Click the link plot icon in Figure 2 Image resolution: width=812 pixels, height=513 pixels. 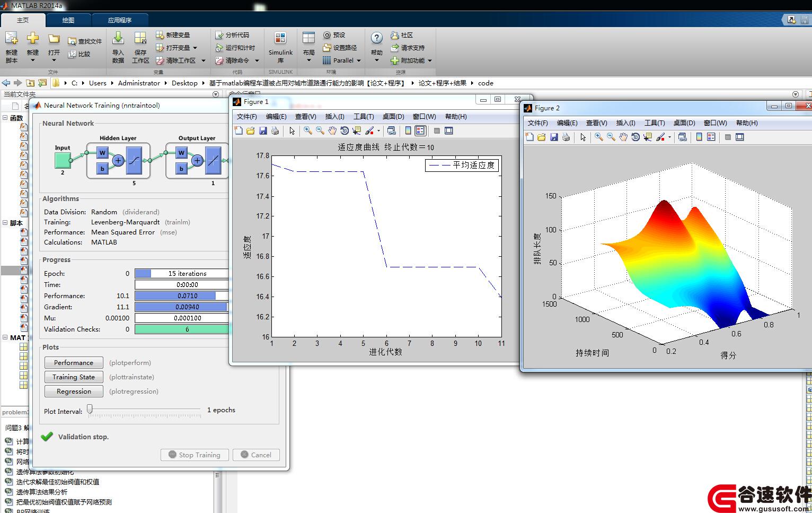point(683,137)
